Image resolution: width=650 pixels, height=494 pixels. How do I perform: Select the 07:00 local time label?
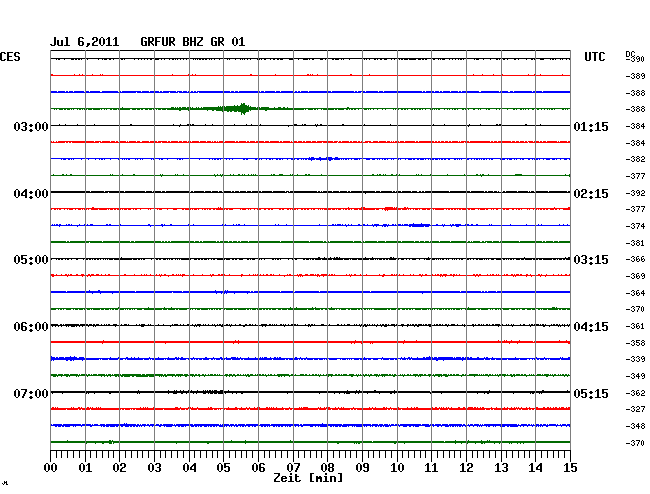tap(31, 393)
